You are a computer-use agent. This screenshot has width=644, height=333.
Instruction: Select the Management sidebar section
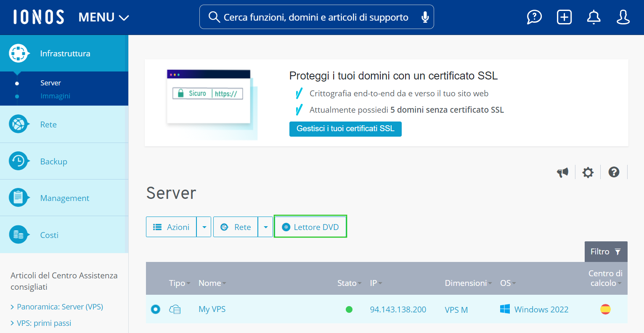click(64, 198)
